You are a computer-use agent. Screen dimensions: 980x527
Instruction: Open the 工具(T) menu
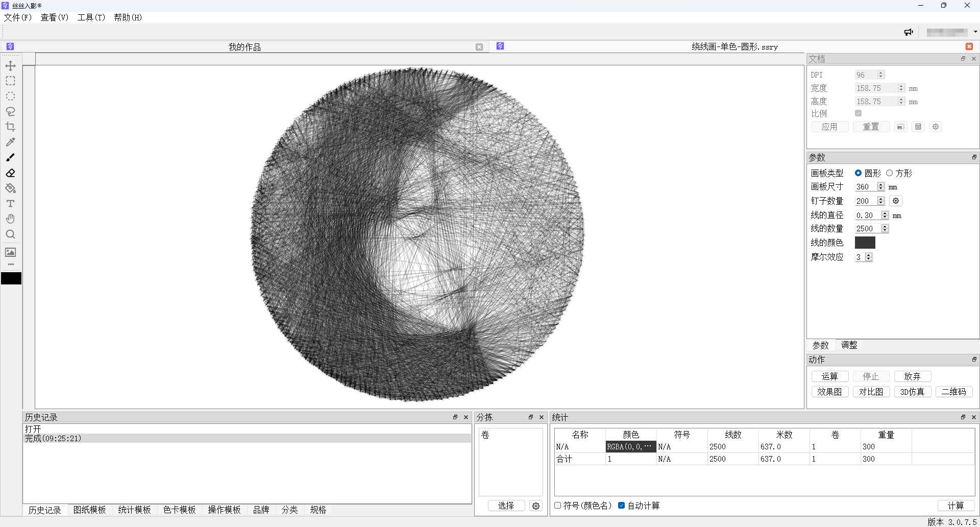pos(91,17)
